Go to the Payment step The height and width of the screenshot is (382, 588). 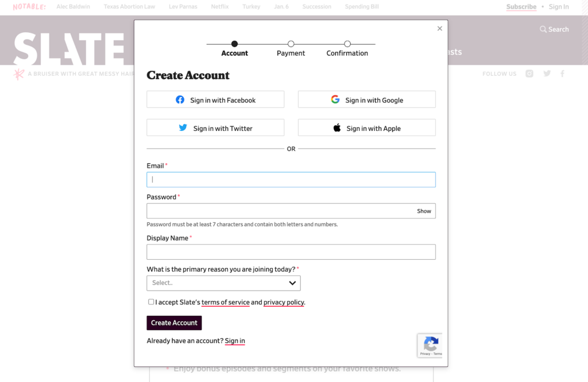coord(291,44)
